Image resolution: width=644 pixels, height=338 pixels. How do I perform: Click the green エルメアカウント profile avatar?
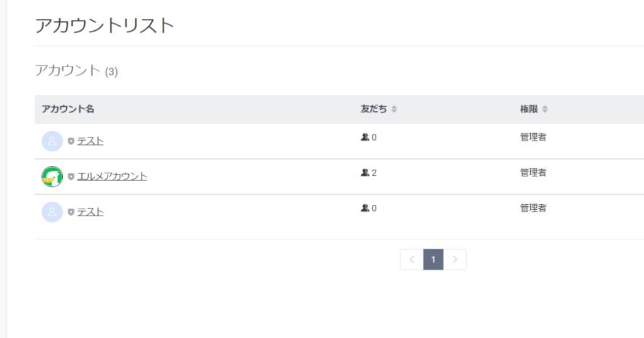pos(52,177)
